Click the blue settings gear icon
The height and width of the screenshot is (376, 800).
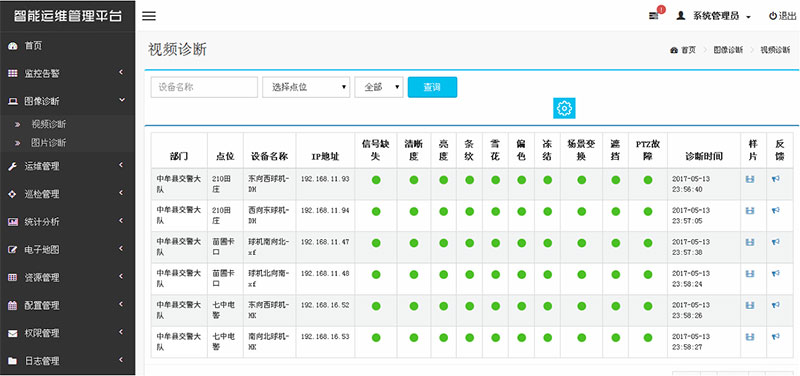pos(564,108)
